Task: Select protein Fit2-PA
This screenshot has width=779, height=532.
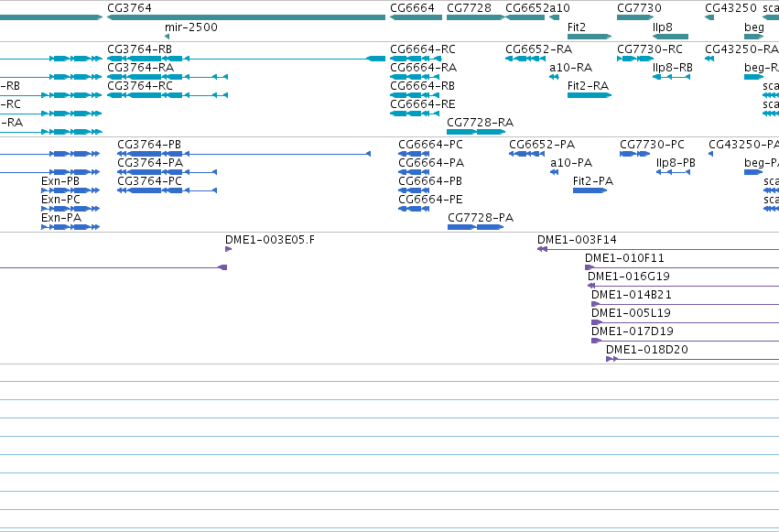Action: pos(590,190)
